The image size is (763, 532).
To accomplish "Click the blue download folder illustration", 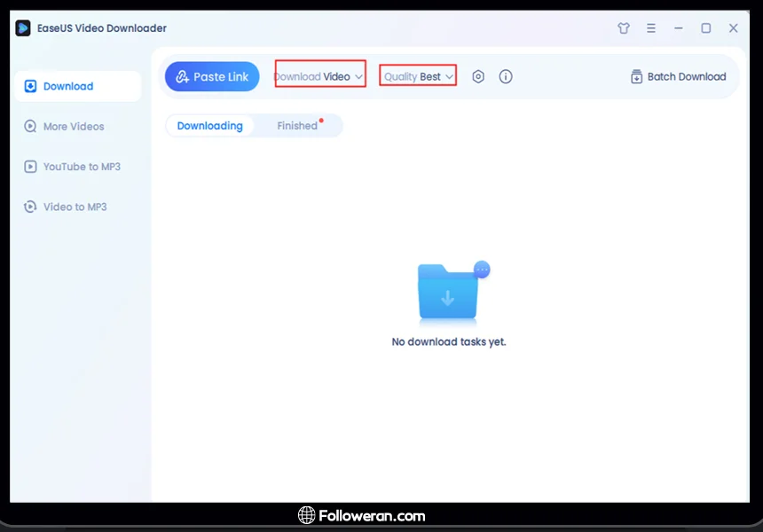I will 449,293.
